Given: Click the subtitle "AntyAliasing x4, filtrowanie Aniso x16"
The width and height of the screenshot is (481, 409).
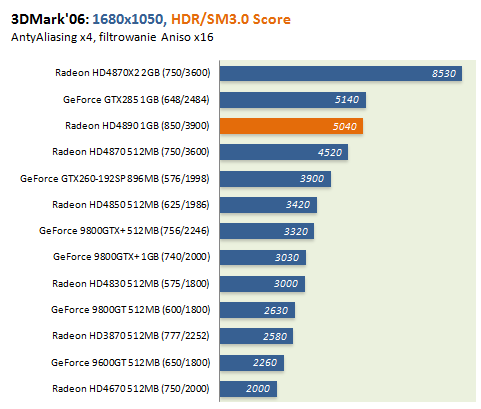Looking at the screenshot, I should pyautogui.click(x=112, y=37).
